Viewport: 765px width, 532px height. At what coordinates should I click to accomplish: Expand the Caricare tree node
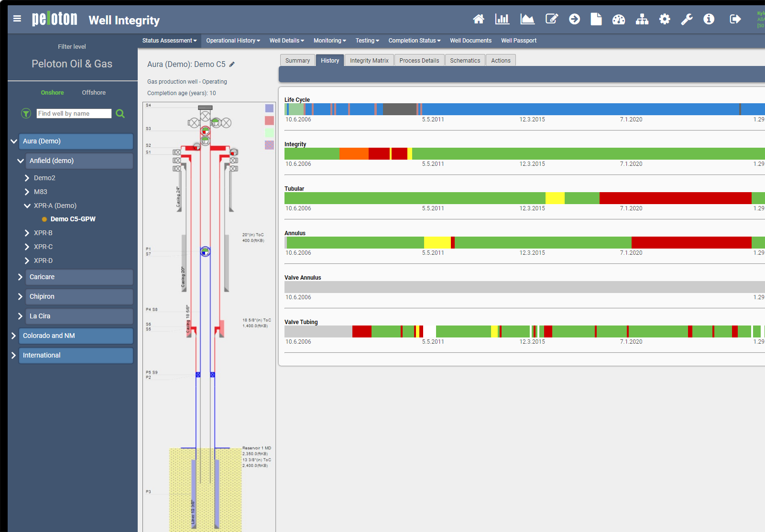tap(20, 277)
